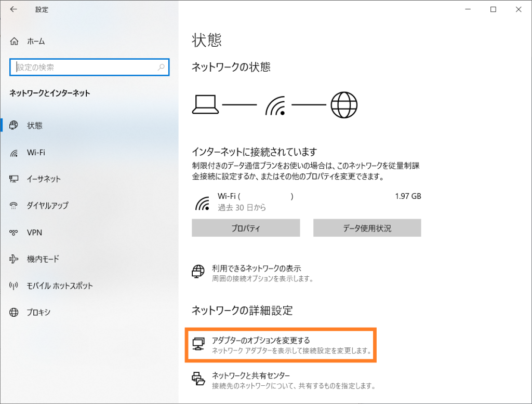Open 利用できるネットワークの表示 link
Screen dimensions: 532x404
[x=257, y=268]
